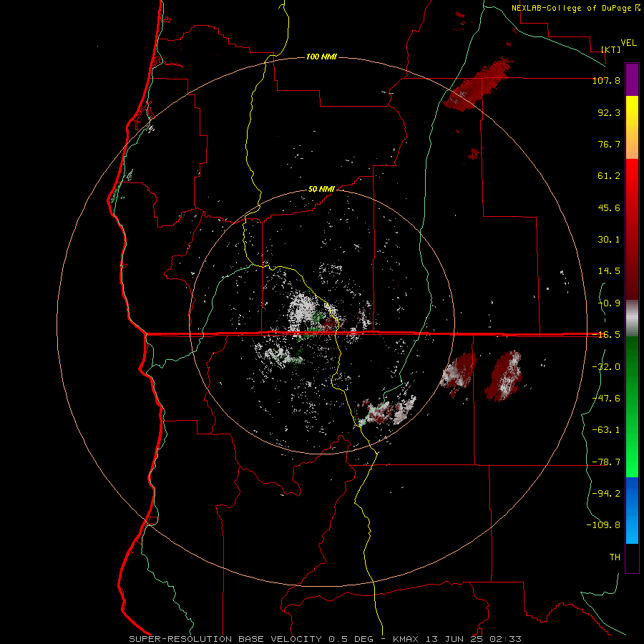Viewport: 644px width, 644px height.
Task: Click the 107.8 velocity scale value
Action: [606, 80]
